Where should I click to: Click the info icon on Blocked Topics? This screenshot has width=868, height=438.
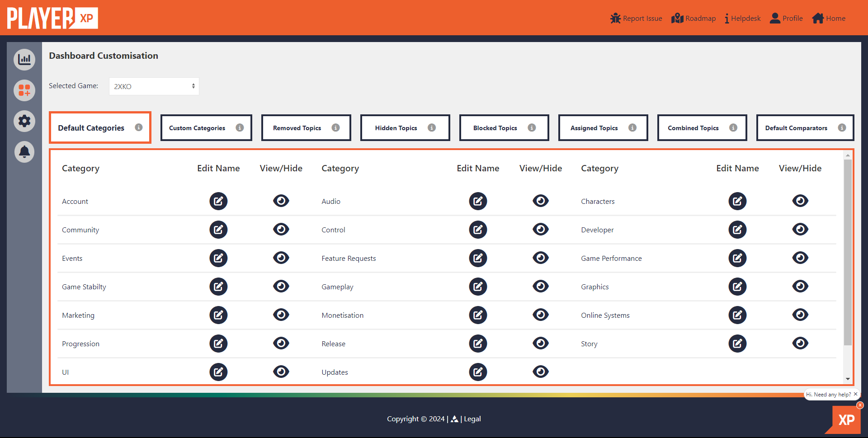[x=531, y=127]
